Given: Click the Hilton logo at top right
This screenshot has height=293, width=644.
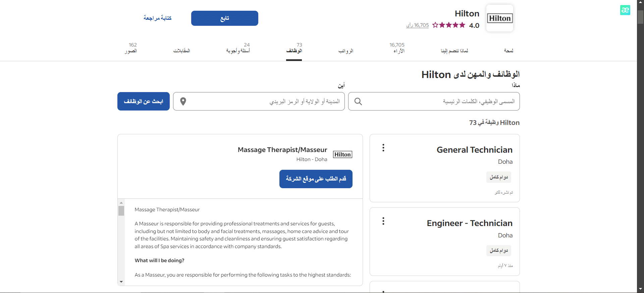Looking at the screenshot, I should click(x=500, y=18).
